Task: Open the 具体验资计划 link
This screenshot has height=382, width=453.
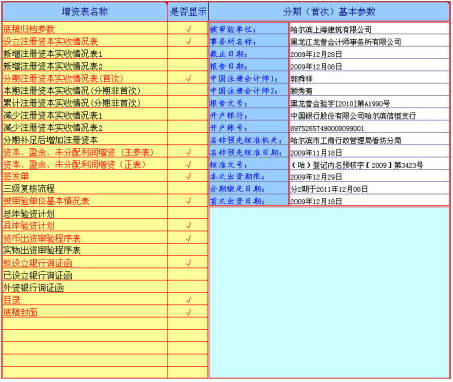Action: click(29, 225)
